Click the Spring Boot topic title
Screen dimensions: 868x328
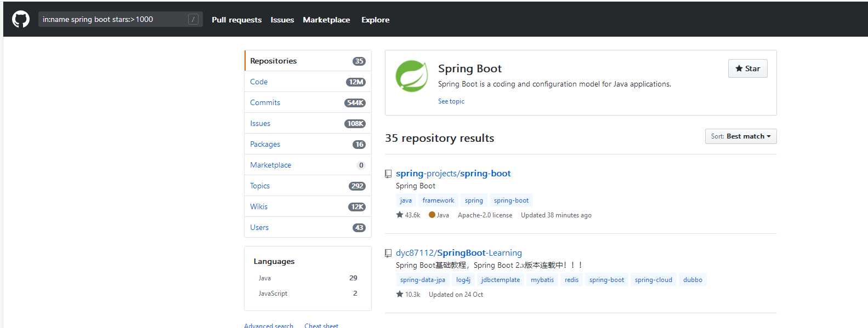tap(470, 68)
